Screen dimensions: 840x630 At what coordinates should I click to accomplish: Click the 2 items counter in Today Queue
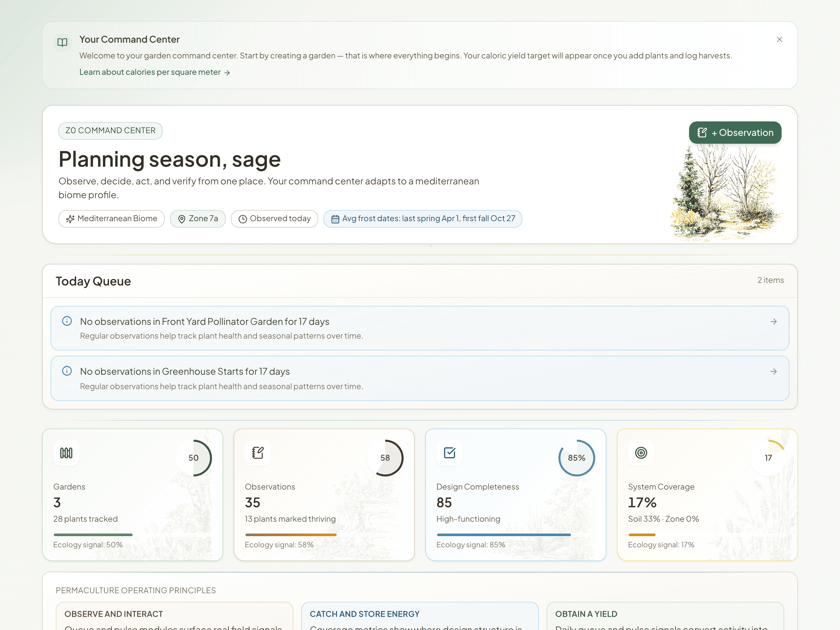pyautogui.click(x=770, y=280)
